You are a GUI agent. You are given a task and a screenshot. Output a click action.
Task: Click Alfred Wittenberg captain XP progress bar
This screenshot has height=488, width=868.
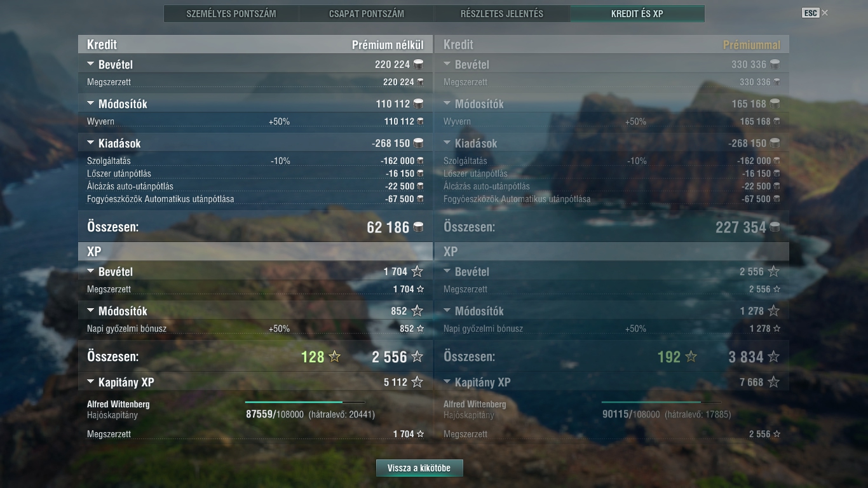point(305,402)
